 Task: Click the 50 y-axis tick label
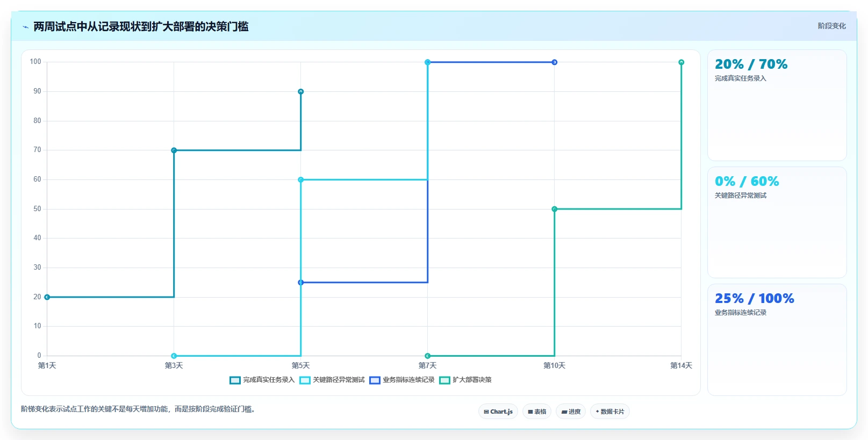coord(37,209)
